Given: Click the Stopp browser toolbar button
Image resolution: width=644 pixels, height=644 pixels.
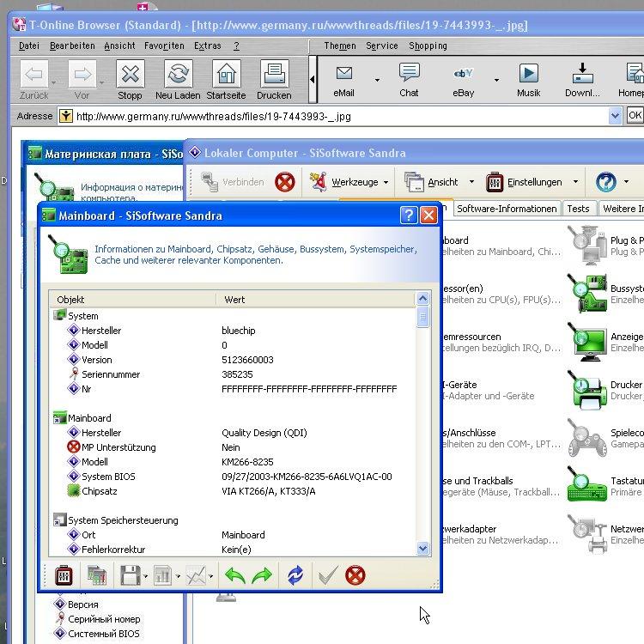Looking at the screenshot, I should click(130, 80).
